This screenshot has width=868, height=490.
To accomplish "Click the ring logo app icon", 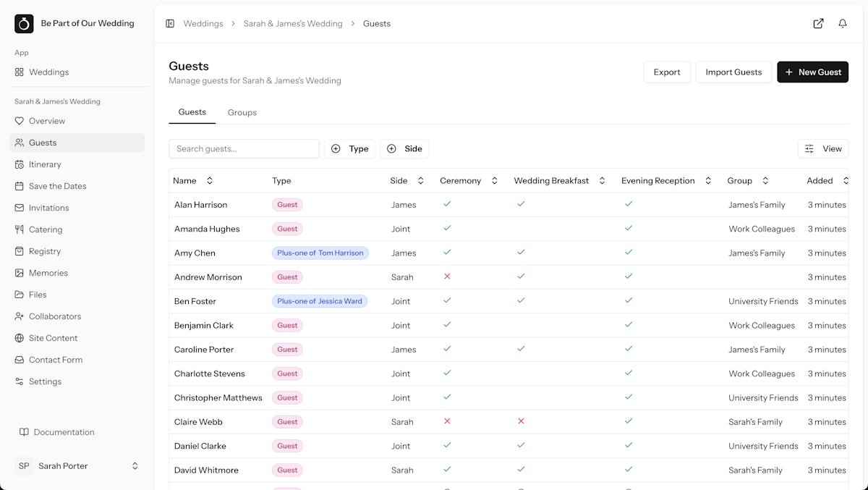I will 24,24.
